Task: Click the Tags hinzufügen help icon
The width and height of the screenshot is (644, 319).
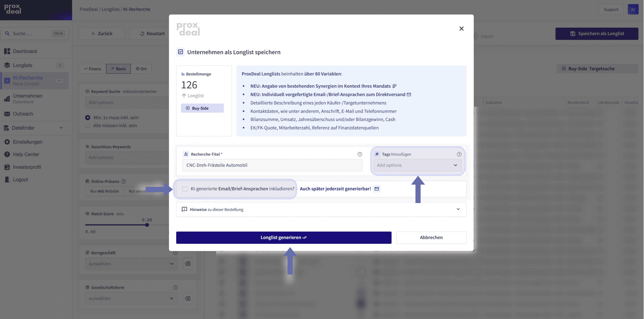Action: [459, 154]
